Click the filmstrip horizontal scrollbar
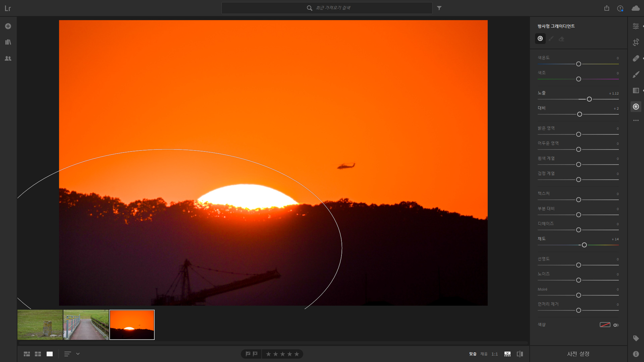644x362 pixels. tap(273, 343)
